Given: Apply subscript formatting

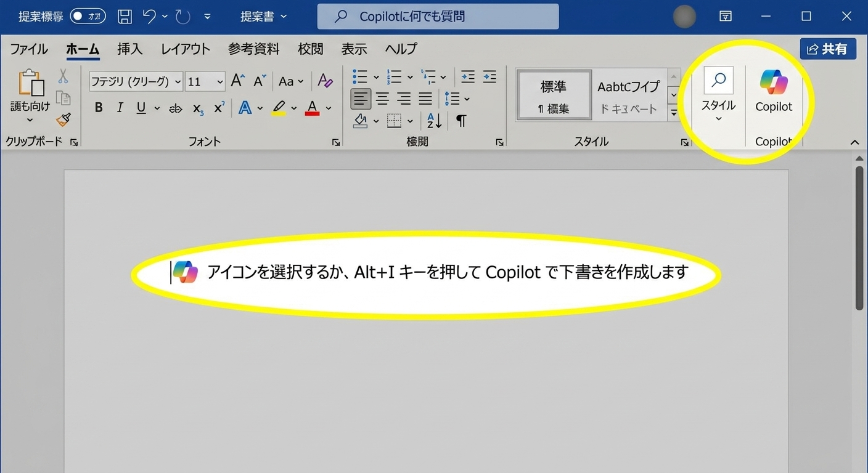Looking at the screenshot, I should (x=198, y=108).
